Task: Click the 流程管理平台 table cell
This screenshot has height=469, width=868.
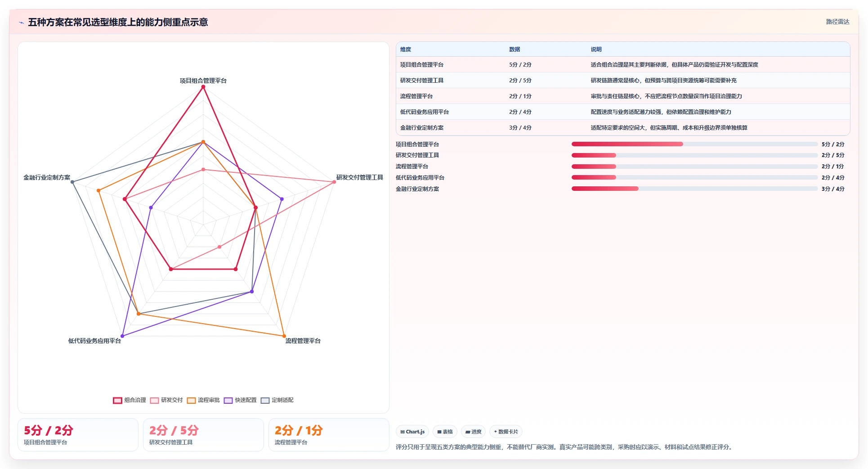Action: click(x=416, y=96)
